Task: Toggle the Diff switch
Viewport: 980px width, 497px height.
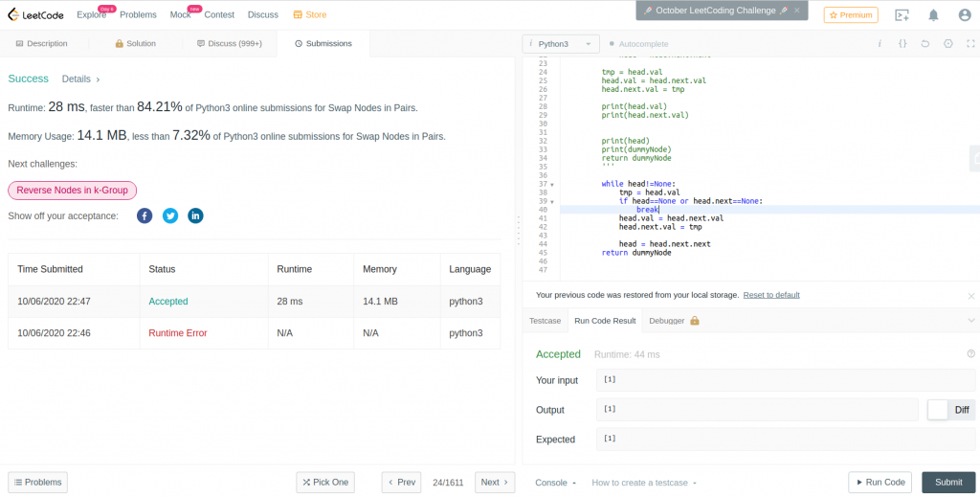Action: (x=938, y=410)
